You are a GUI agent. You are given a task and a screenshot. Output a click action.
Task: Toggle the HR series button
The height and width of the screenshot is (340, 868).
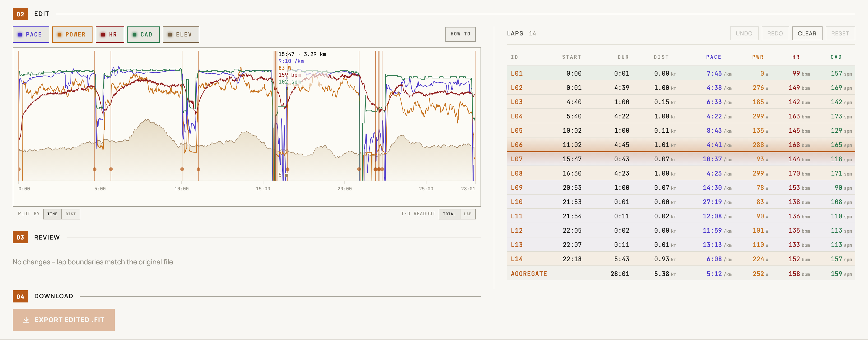coord(110,34)
